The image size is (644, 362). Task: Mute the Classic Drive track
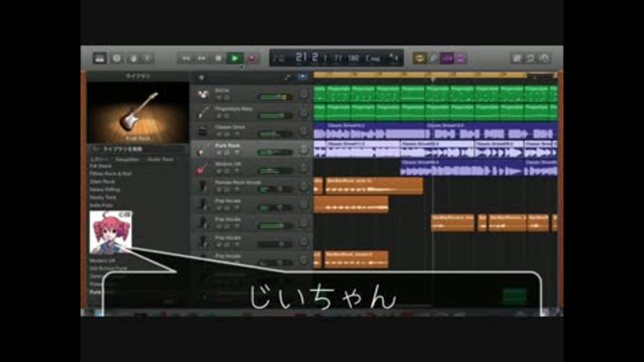[x=219, y=134]
